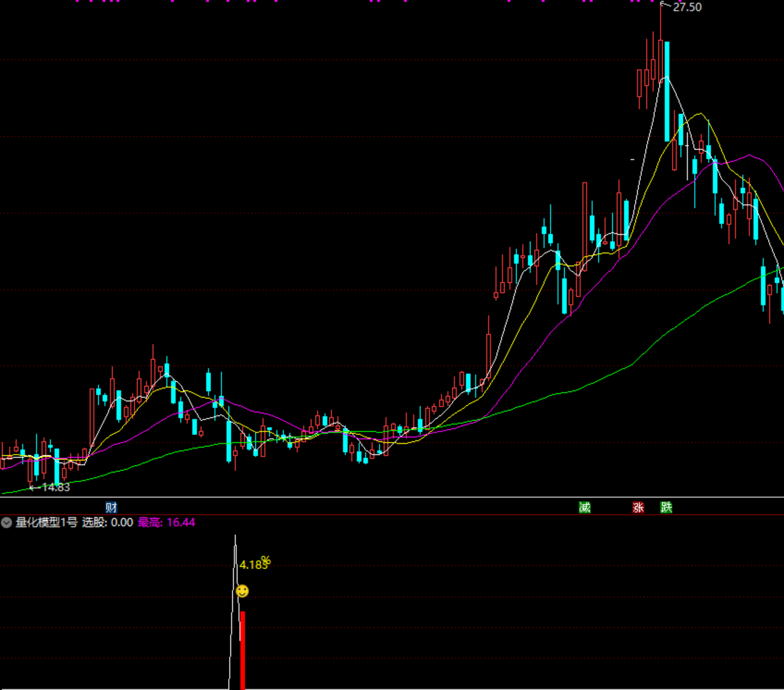Click the yellow smiley face signal icon
This screenshot has width=784, height=690.
(243, 591)
